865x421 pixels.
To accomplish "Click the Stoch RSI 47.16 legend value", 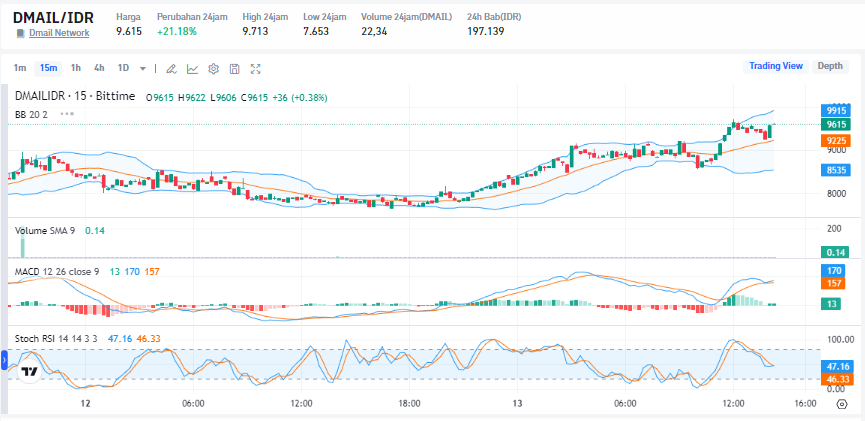I will pos(120,338).
